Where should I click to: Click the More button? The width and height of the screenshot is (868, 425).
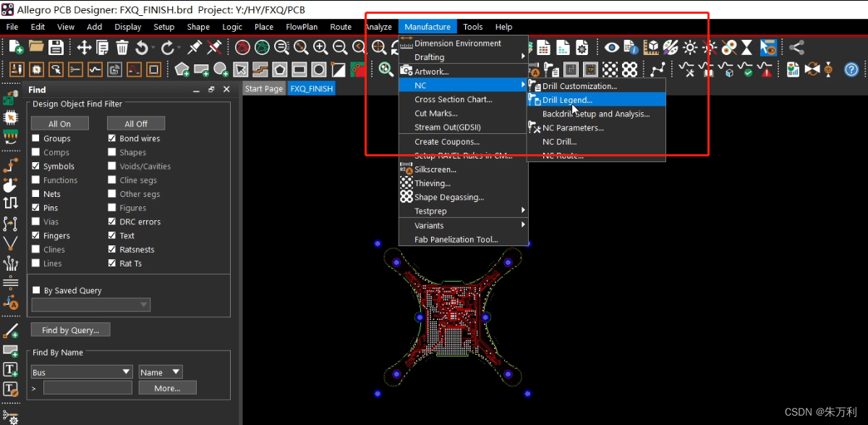coord(167,388)
